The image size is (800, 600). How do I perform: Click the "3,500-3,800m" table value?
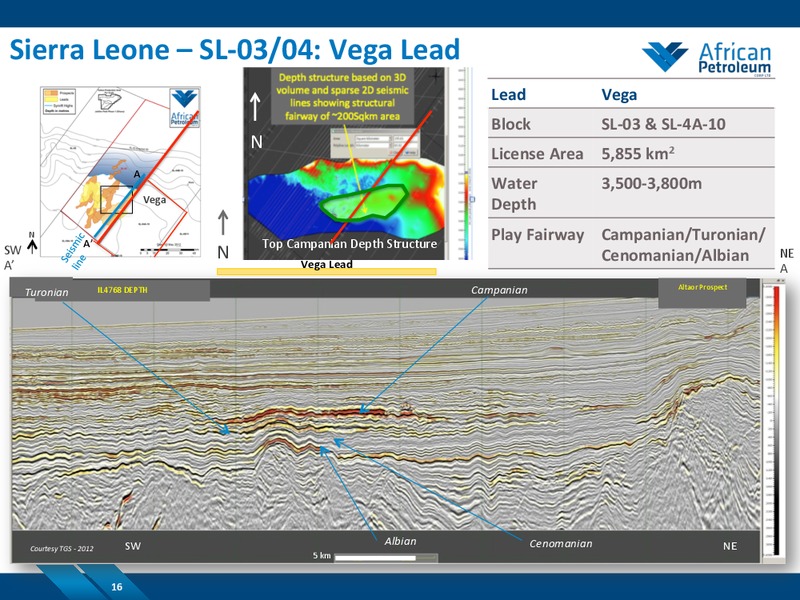[x=652, y=183]
